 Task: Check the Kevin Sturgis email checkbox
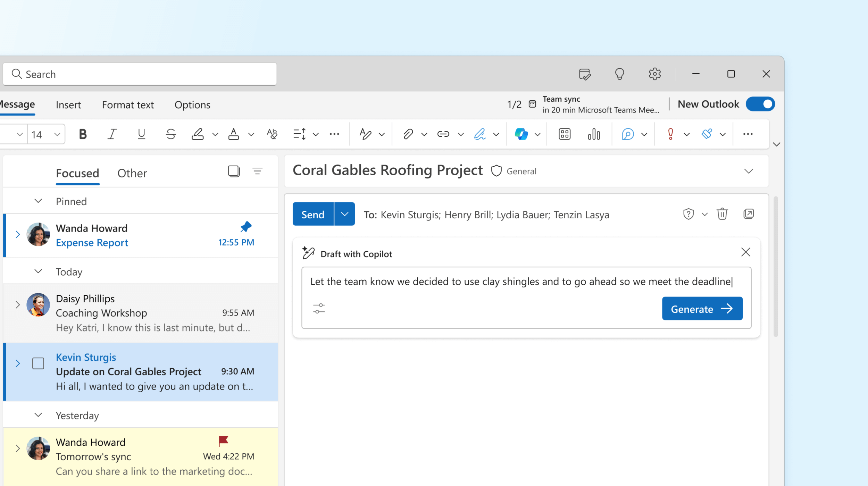point(37,362)
